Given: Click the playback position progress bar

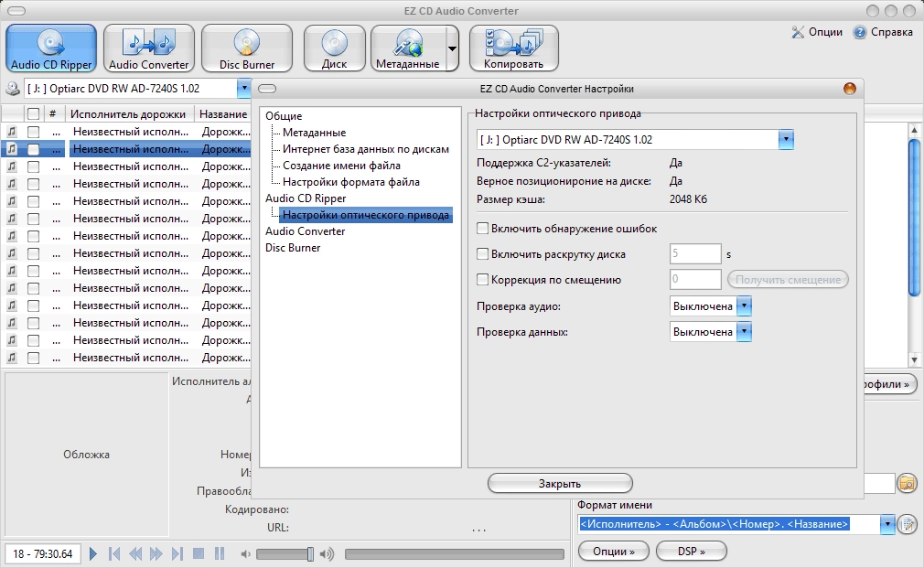Looking at the screenshot, I should pos(455,554).
